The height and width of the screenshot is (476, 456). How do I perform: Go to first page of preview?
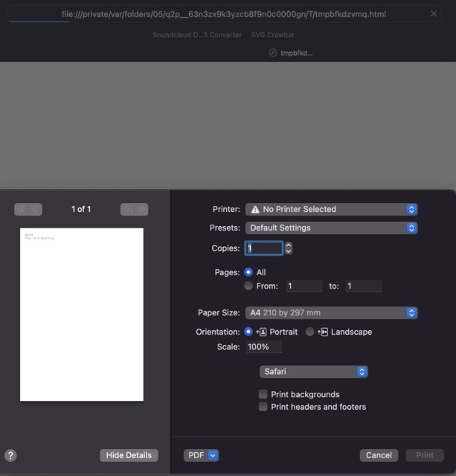tap(22, 210)
